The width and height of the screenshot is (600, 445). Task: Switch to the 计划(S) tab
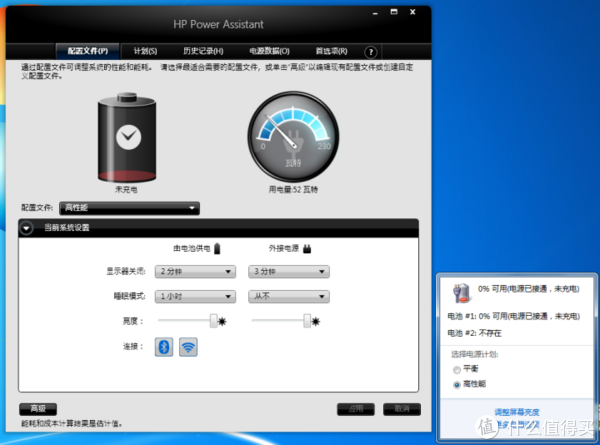pos(145,51)
